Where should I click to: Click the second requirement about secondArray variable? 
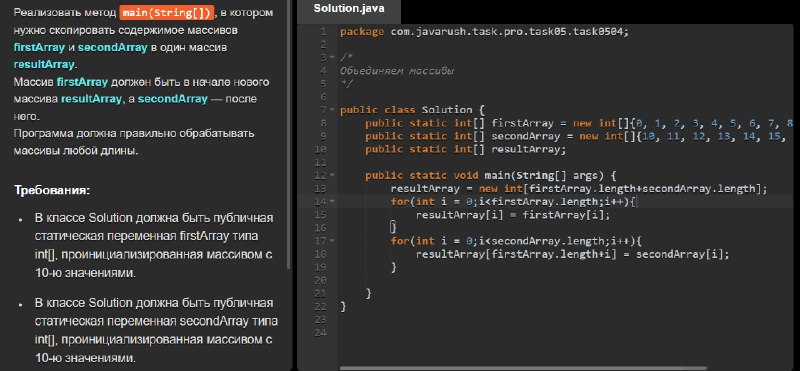[156, 330]
